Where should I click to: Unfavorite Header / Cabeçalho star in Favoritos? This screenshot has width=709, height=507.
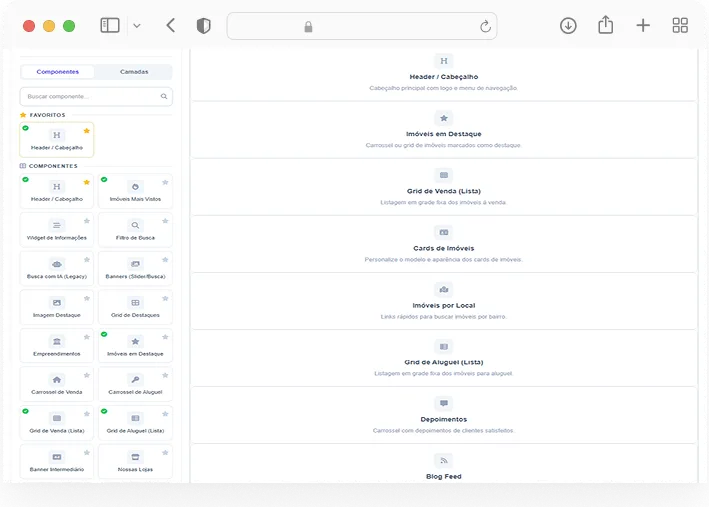tap(86, 131)
